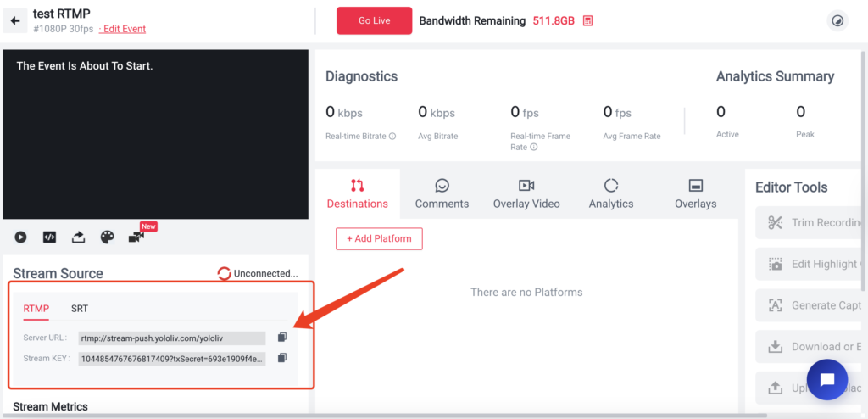
Task: Open the camera icon marked New
Action: click(136, 237)
